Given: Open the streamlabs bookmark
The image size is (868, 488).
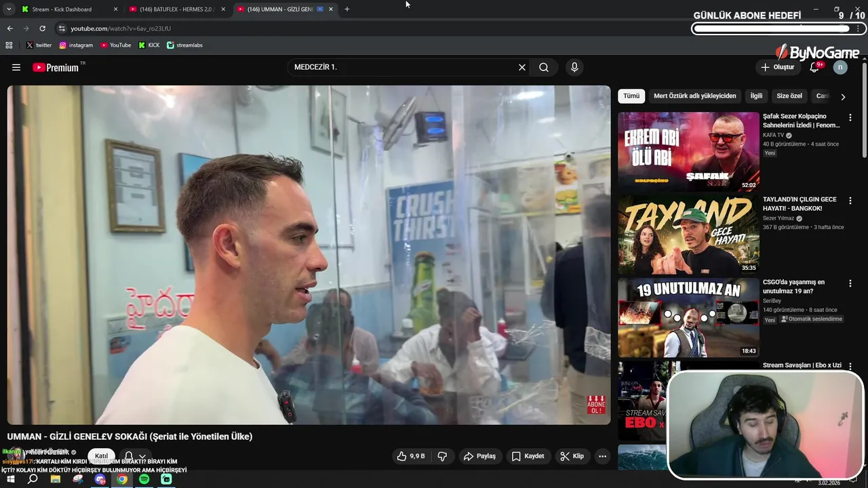Looking at the screenshot, I should click(x=184, y=45).
